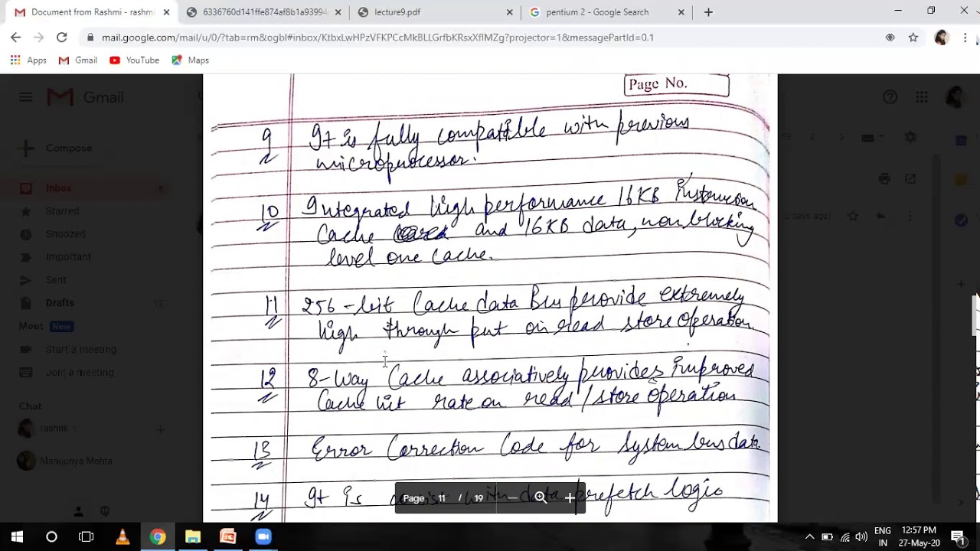
Task: Open the Google apps grid in Gmail
Action: 922,97
